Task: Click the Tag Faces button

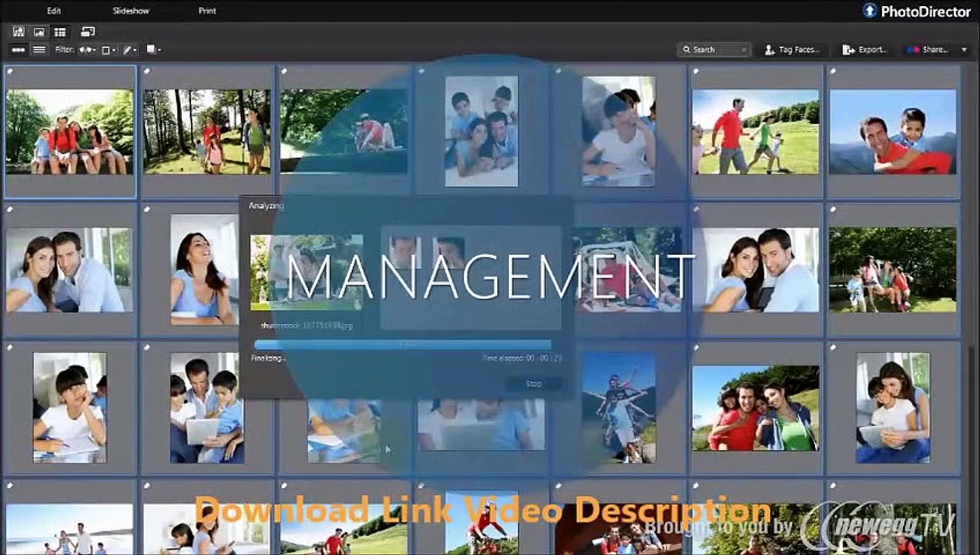Action: tap(792, 49)
